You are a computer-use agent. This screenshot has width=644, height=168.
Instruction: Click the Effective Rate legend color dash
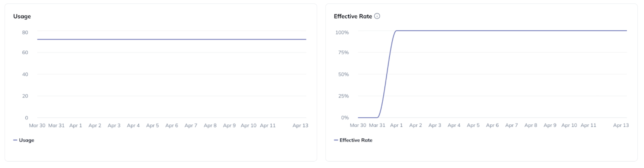click(x=336, y=140)
